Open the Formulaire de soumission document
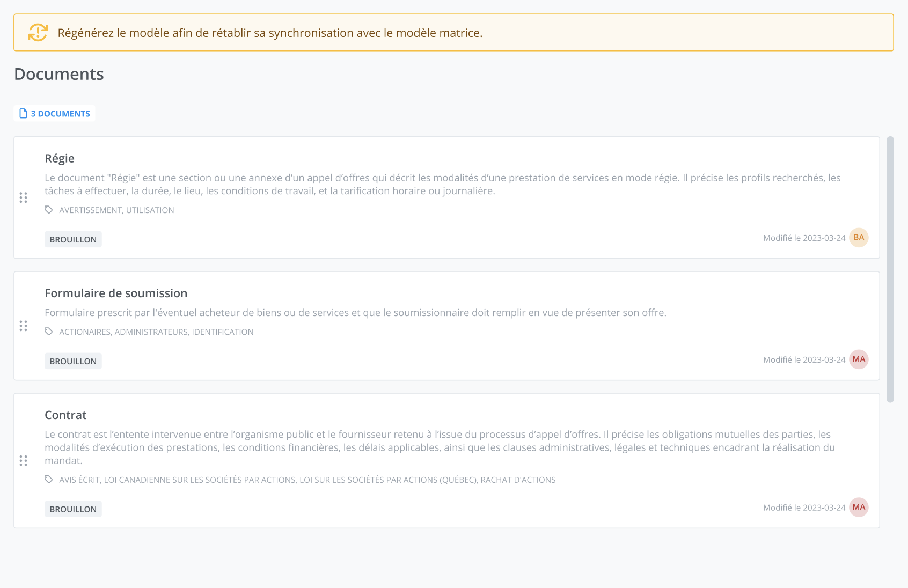Viewport: 908px width, 588px height. 116,293
